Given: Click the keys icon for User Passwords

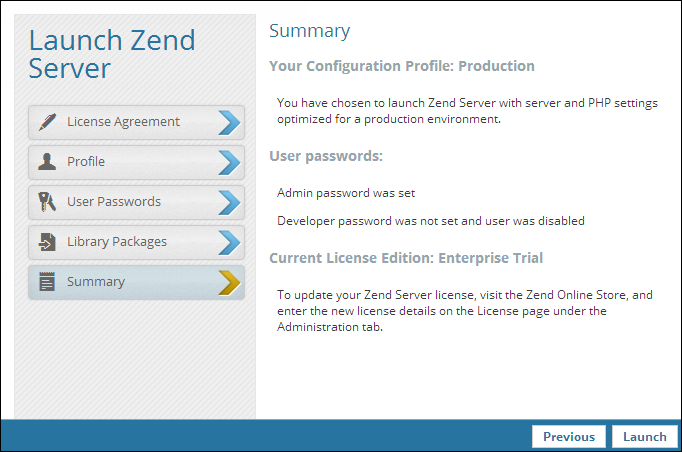Looking at the screenshot, I should 47,201.
